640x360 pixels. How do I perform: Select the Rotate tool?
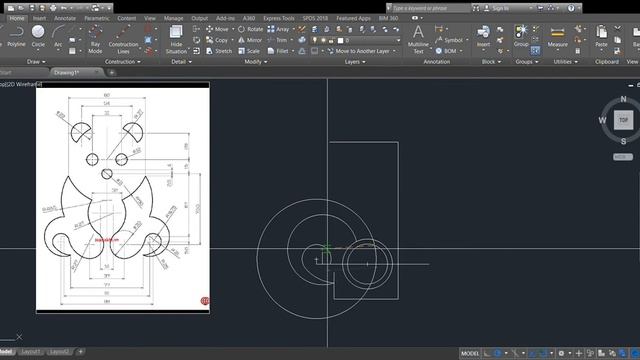click(251, 29)
